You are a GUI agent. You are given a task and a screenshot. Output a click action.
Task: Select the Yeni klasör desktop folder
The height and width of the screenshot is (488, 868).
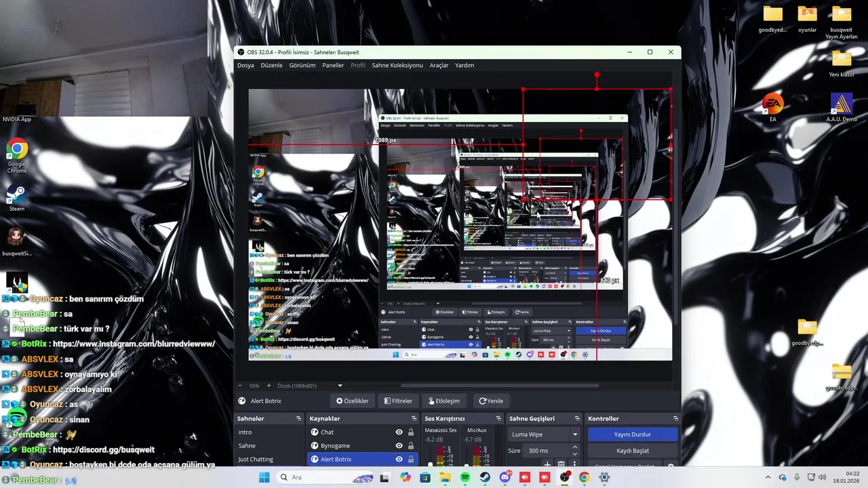[x=842, y=64]
